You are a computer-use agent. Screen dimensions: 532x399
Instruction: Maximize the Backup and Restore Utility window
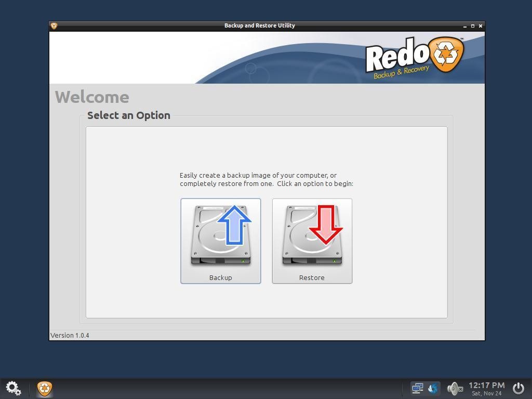tap(473, 26)
